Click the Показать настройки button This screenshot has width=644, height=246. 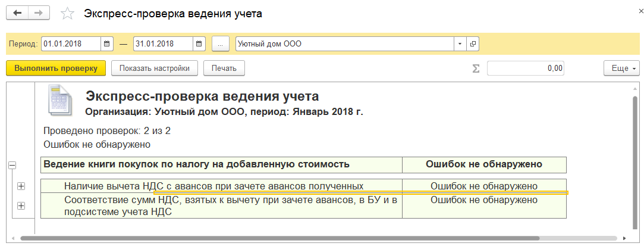[155, 68]
